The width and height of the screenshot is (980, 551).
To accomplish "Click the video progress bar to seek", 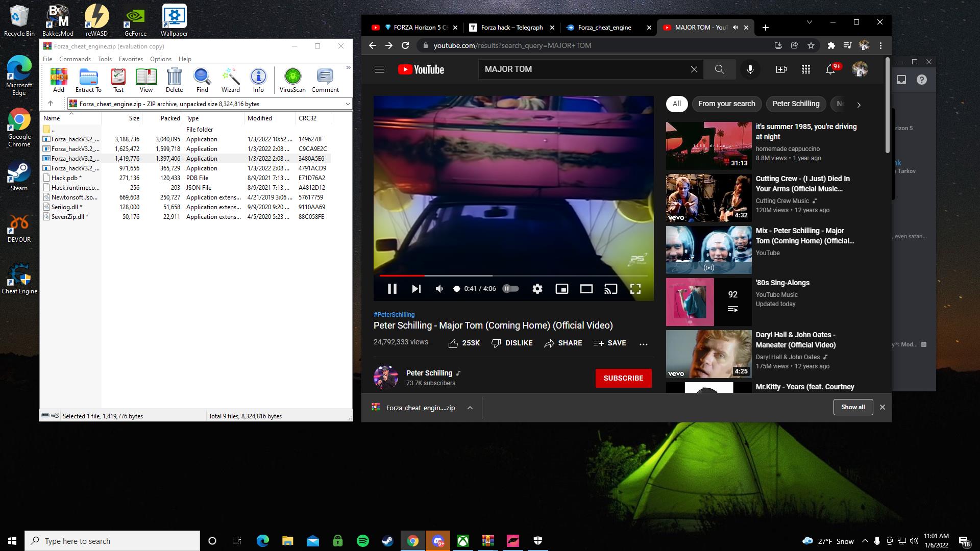I will point(536,275).
